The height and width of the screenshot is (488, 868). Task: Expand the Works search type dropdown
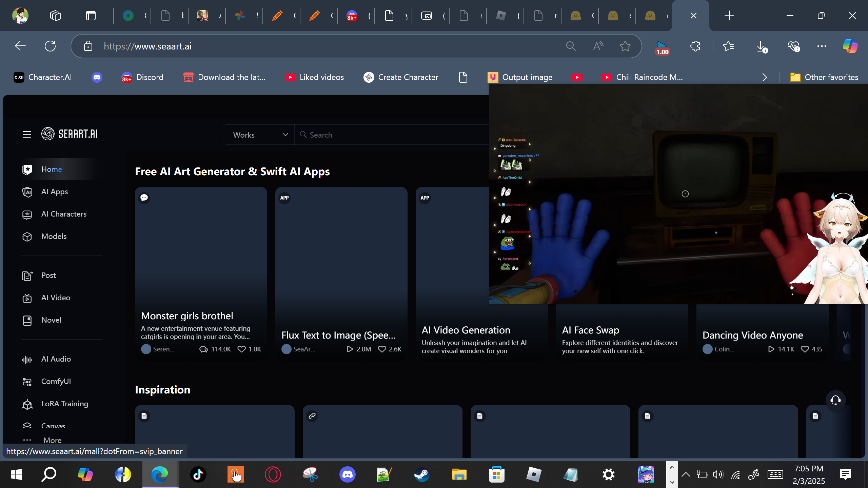point(259,135)
